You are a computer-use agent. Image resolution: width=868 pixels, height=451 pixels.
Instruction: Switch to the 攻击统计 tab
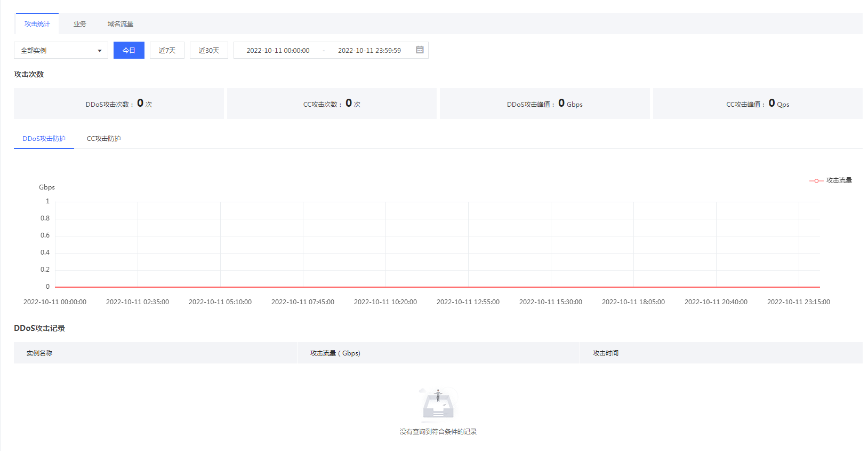coord(37,24)
